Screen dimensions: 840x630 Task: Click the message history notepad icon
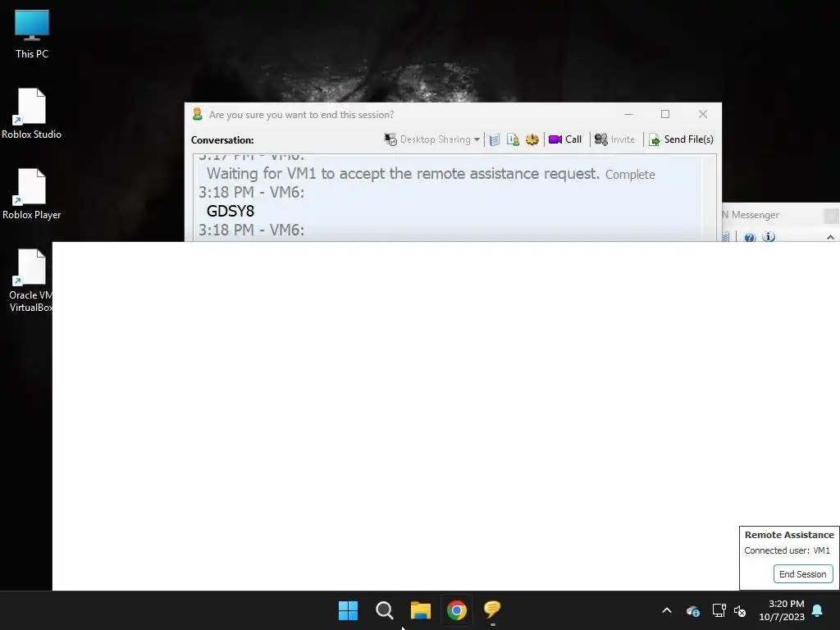pyautogui.click(x=495, y=139)
